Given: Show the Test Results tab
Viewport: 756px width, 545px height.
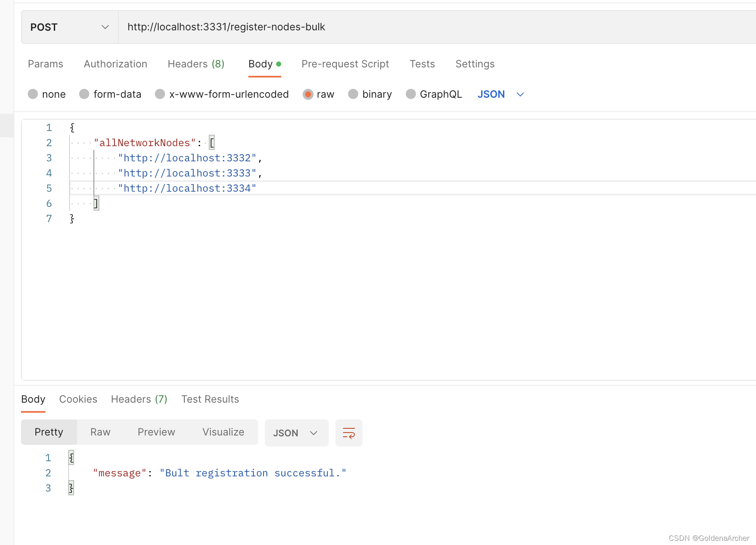Looking at the screenshot, I should tap(210, 399).
